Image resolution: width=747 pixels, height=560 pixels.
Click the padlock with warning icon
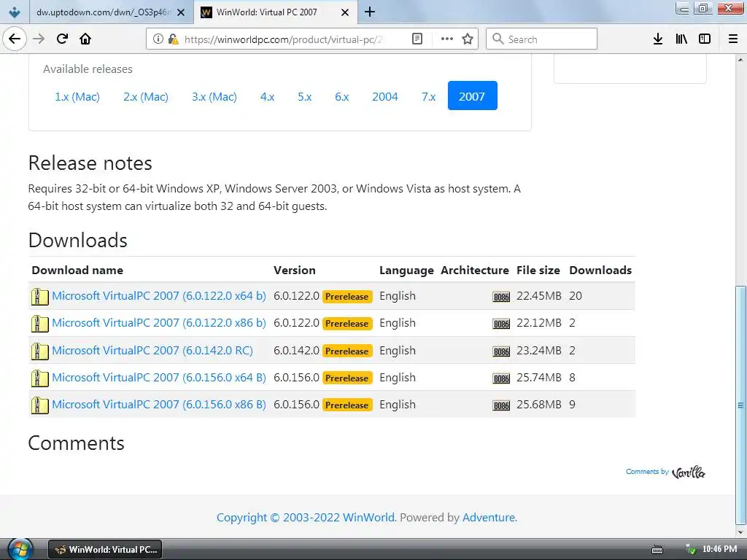pos(173,39)
